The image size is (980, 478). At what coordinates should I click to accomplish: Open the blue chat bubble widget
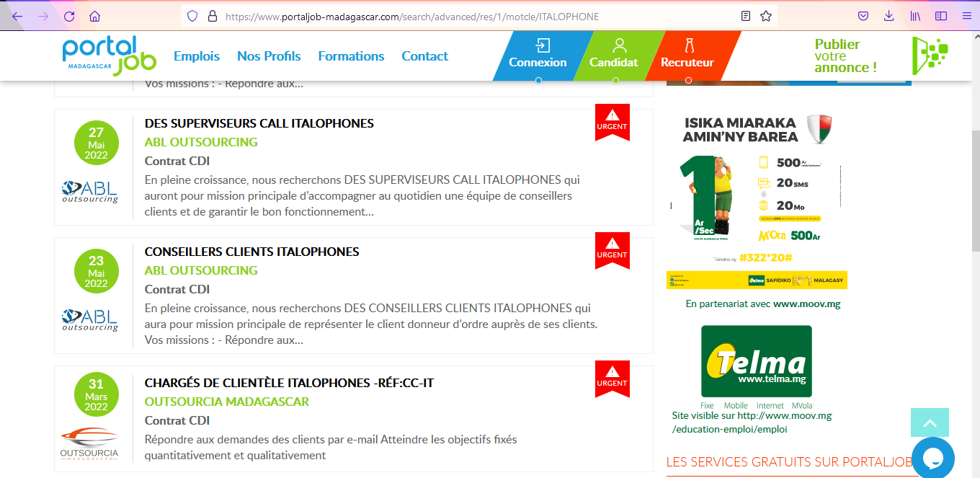pyautogui.click(x=933, y=459)
